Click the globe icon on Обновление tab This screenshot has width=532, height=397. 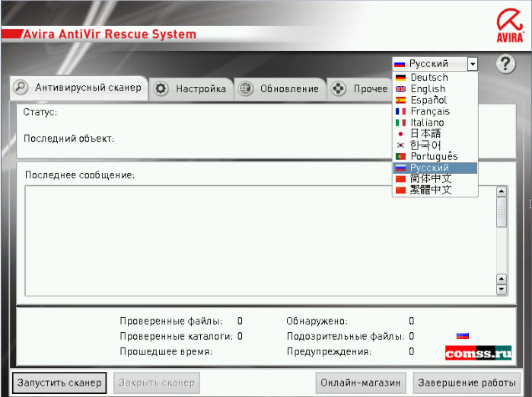[x=246, y=88]
